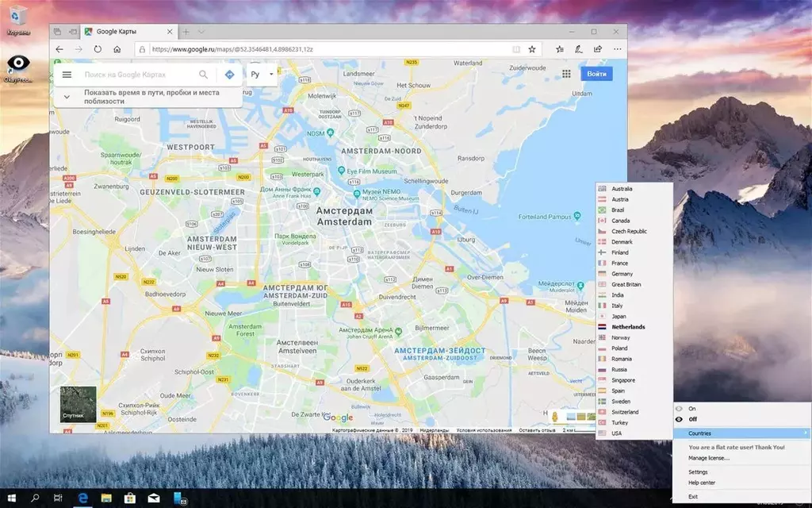Open the Countries submenu
The image size is (812, 508).
tap(742, 433)
